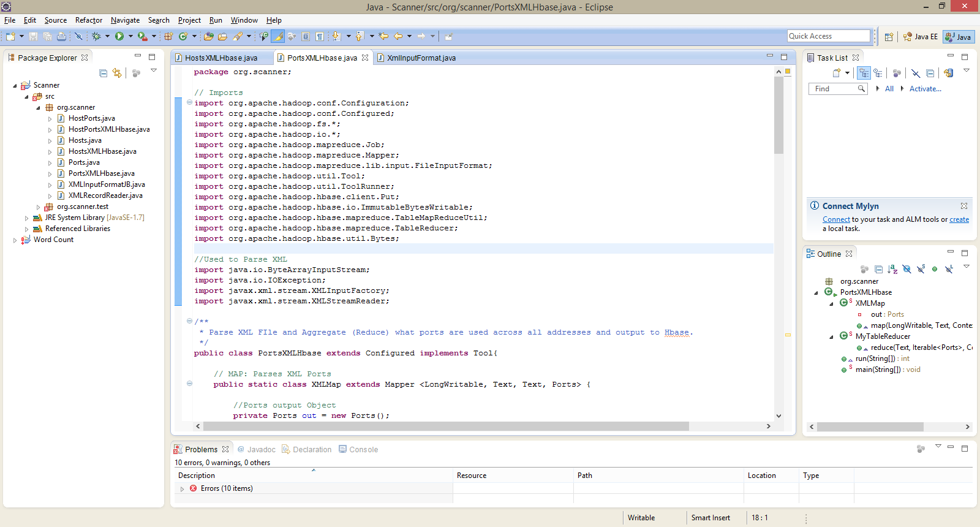The image size is (980, 527).
Task: Open the Navigate menu
Action: [125, 20]
